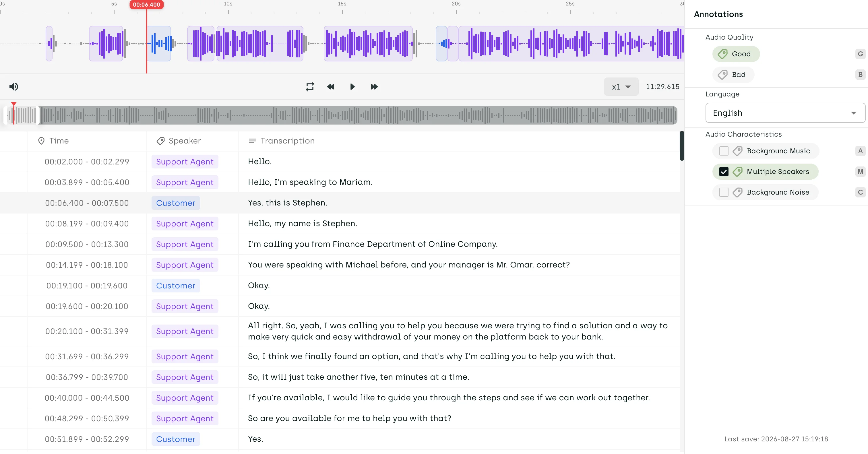This screenshot has height=454, width=868.
Task: Click Support Agent tag at 00:19.600
Action: coord(185,306)
